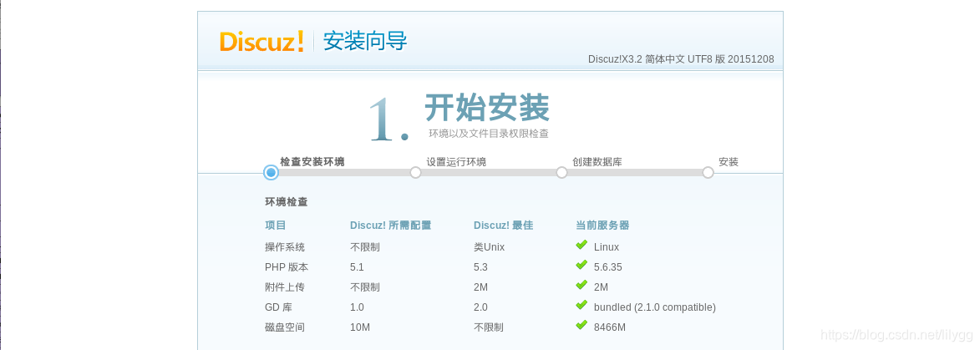
Task: Click the 检查安装环境 step label
Action: point(312,162)
